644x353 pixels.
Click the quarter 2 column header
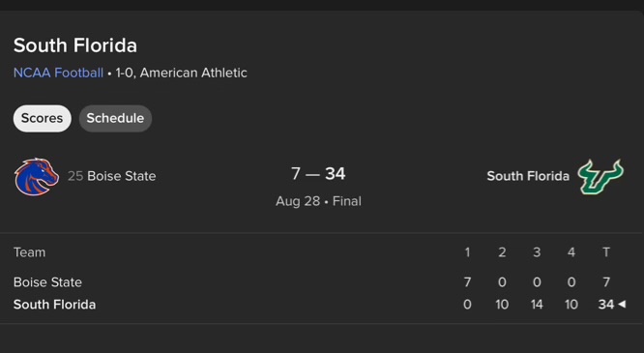pos(502,252)
